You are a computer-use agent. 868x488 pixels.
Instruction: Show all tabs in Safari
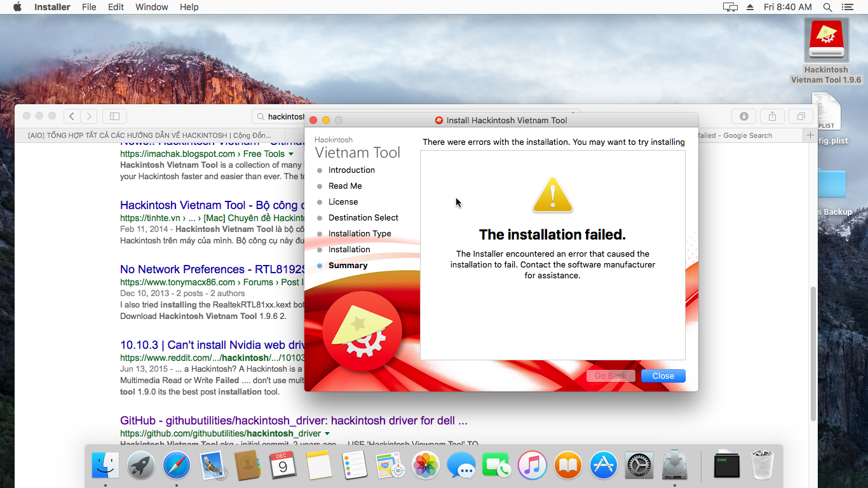[x=801, y=116]
